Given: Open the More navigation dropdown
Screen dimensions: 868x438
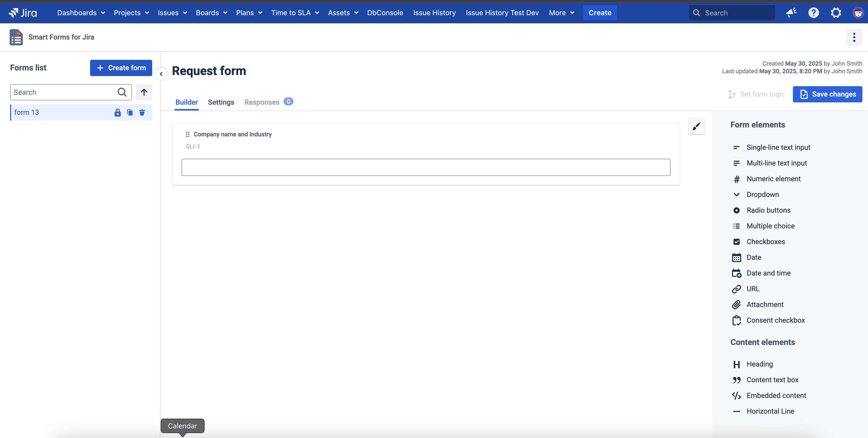Looking at the screenshot, I should (561, 12).
